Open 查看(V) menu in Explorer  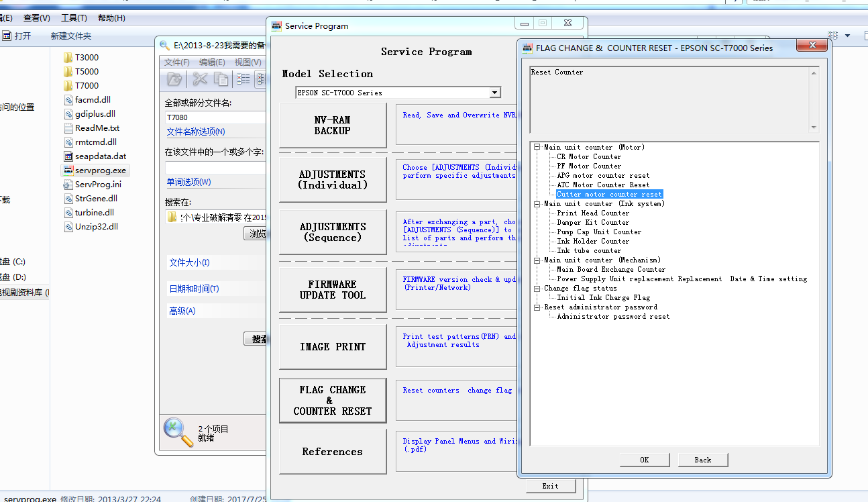(37, 18)
